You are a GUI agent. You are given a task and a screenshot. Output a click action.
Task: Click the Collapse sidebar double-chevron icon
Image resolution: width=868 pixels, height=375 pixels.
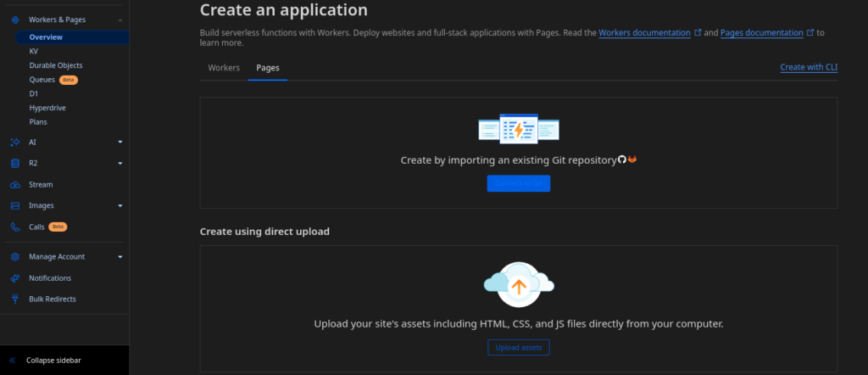pos(12,360)
